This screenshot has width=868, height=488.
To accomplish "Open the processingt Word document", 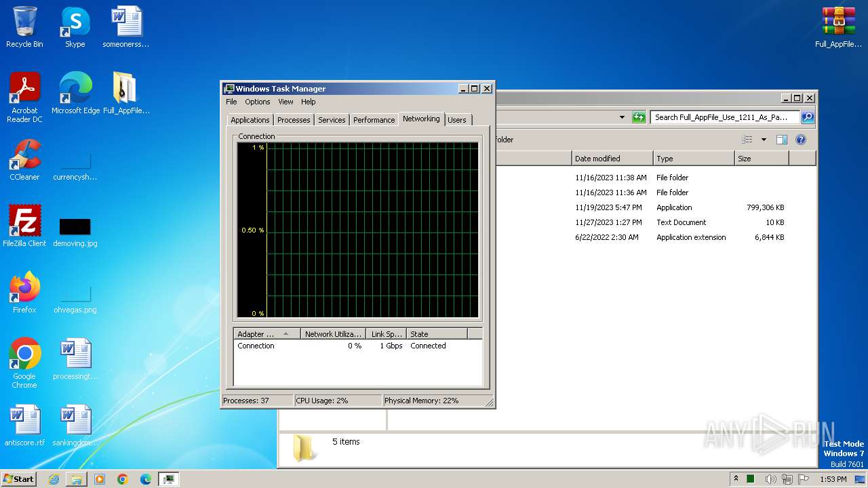I will point(75,359).
